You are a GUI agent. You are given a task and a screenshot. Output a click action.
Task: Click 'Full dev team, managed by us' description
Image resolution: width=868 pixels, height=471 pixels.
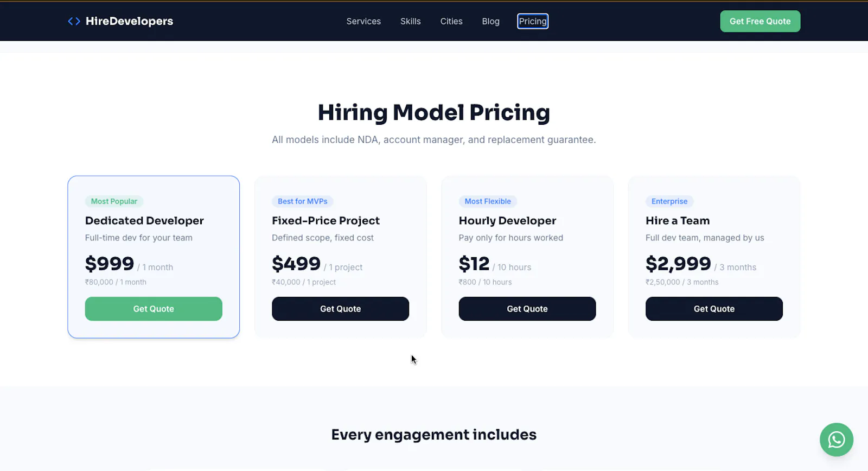[x=705, y=238]
